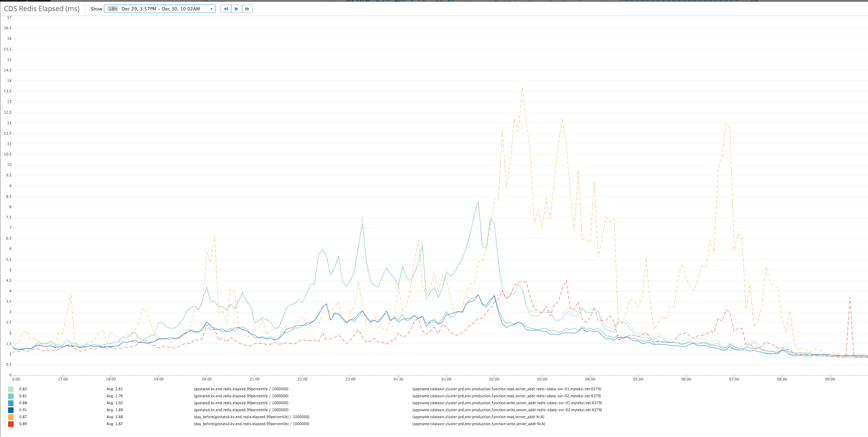Click the Avg: 3.88 legend value
This screenshot has height=437, width=868.
(115, 417)
